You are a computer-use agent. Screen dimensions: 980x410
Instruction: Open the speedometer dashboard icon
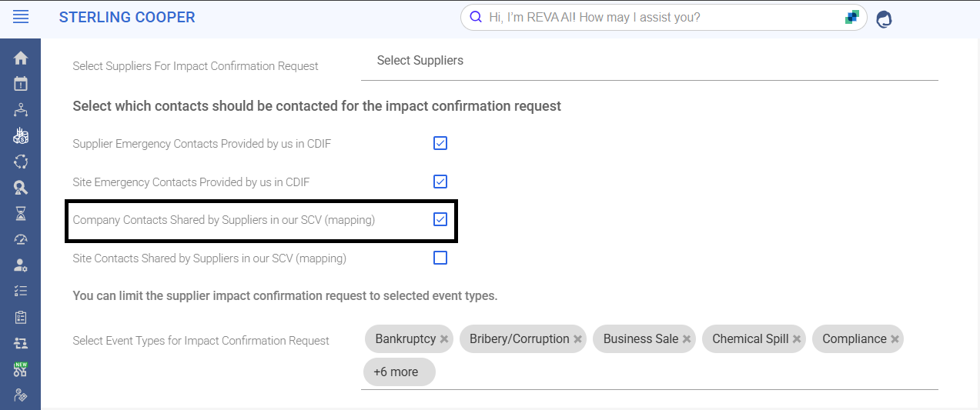click(x=21, y=239)
